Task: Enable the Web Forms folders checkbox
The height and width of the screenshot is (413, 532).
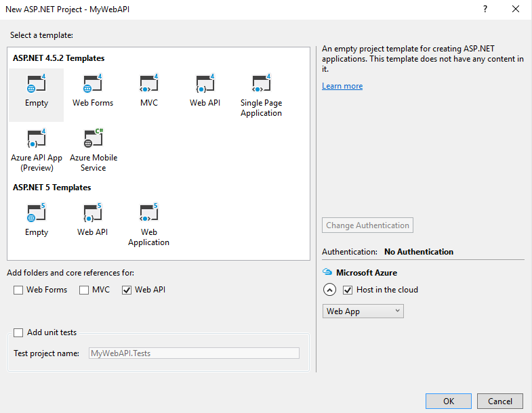Action: point(18,290)
